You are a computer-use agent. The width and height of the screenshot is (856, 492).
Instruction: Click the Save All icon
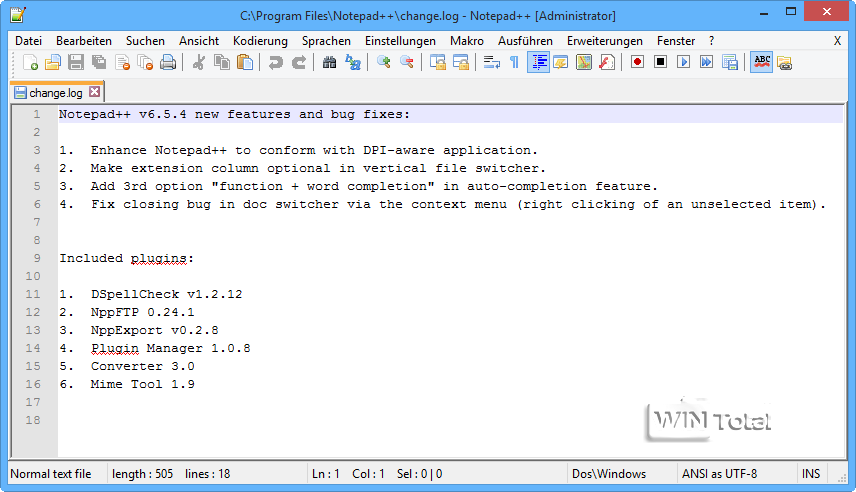(x=99, y=62)
